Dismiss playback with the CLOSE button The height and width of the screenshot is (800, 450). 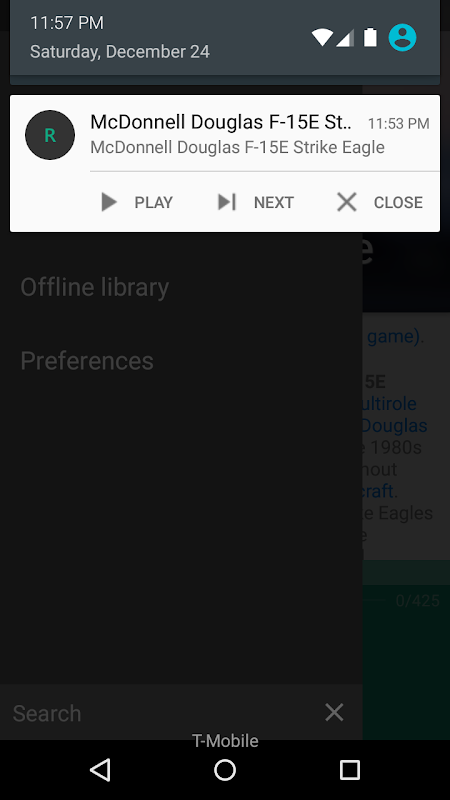[380, 202]
